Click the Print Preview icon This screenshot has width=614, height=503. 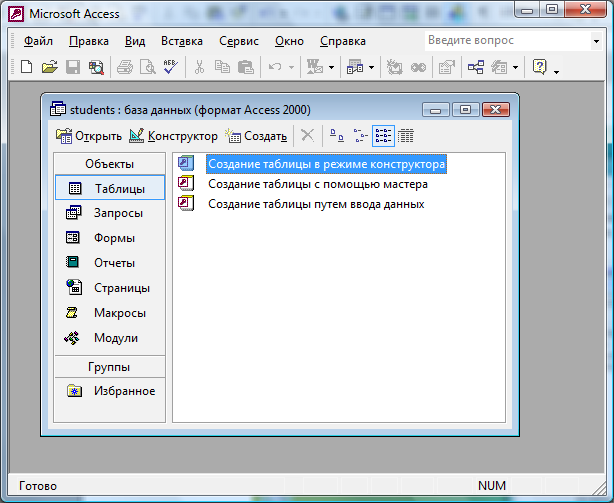pyautogui.click(x=148, y=67)
